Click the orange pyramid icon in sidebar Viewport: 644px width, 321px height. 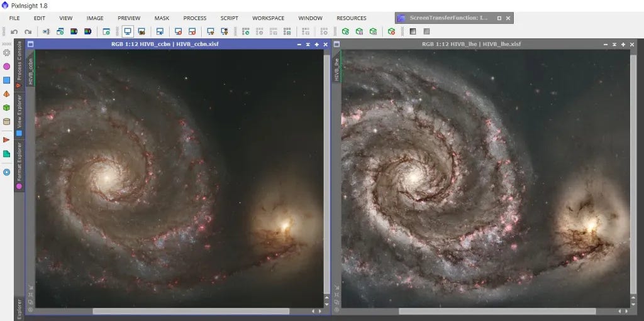click(x=7, y=94)
